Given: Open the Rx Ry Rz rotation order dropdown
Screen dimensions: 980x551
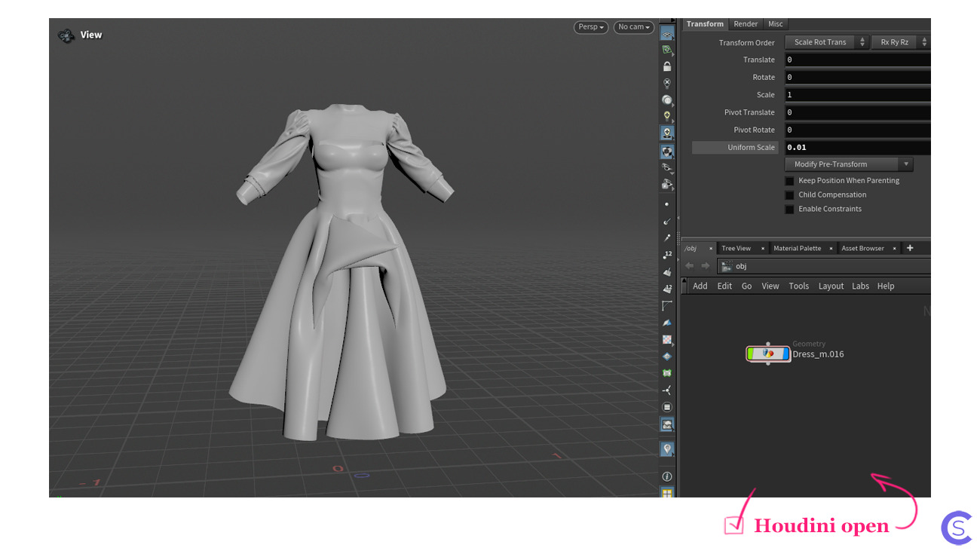Looking at the screenshot, I should point(901,42).
